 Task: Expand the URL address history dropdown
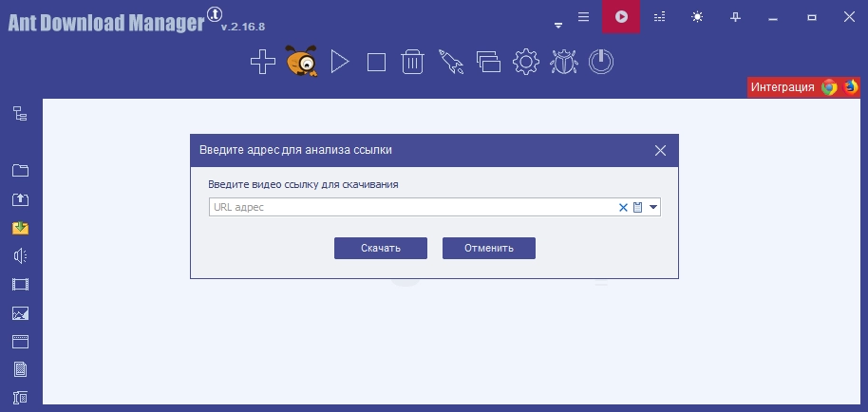click(x=653, y=207)
